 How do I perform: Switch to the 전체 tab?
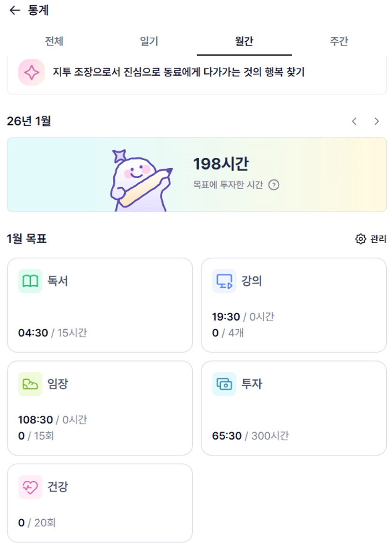54,41
